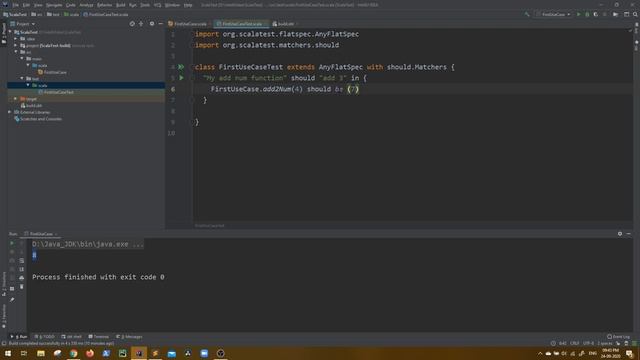Click the file encoding UTF-8 in status bar
The width and height of the screenshot is (640, 360).
[588, 343]
